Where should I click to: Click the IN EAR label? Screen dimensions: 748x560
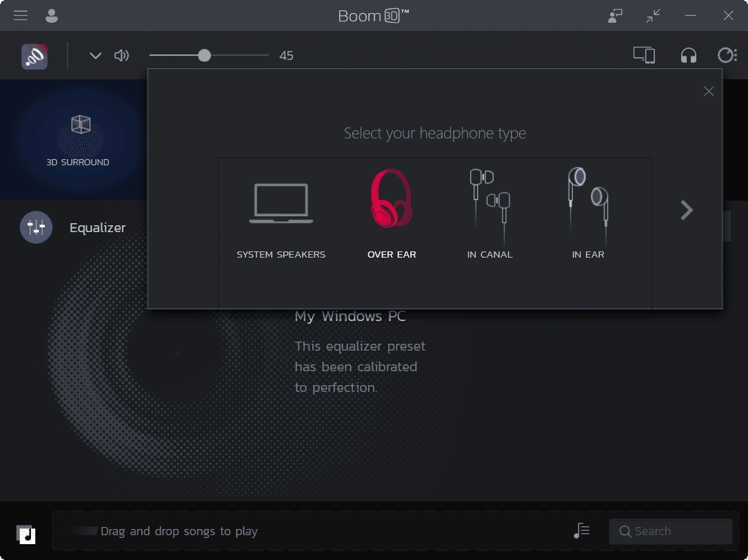pyautogui.click(x=588, y=254)
